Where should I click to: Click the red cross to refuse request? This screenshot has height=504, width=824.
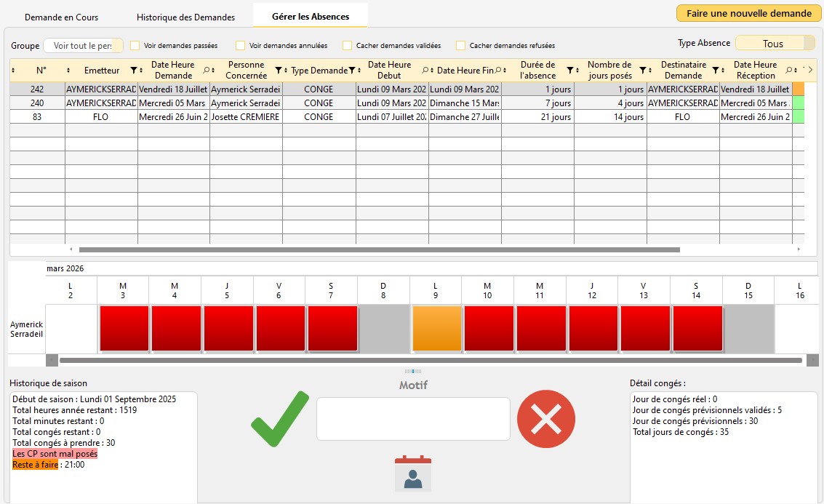tap(545, 419)
